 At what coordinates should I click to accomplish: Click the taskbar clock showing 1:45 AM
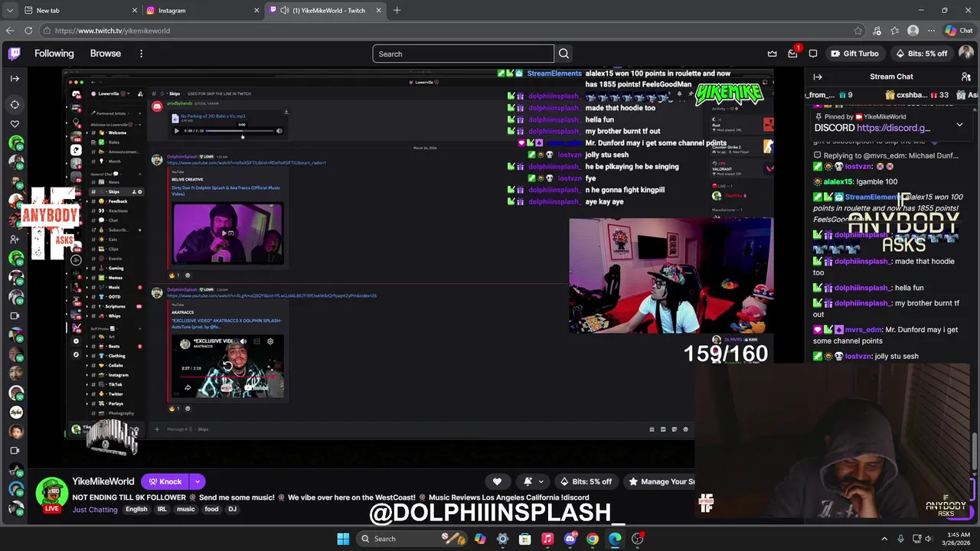(x=958, y=539)
